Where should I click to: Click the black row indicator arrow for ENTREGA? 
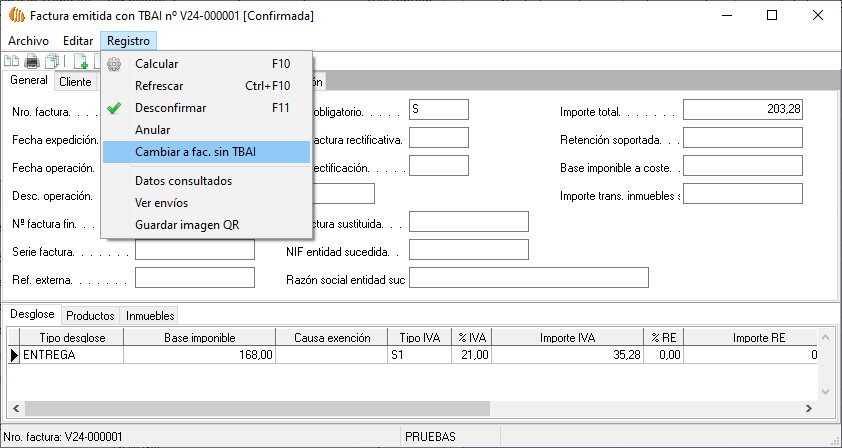click(14, 354)
